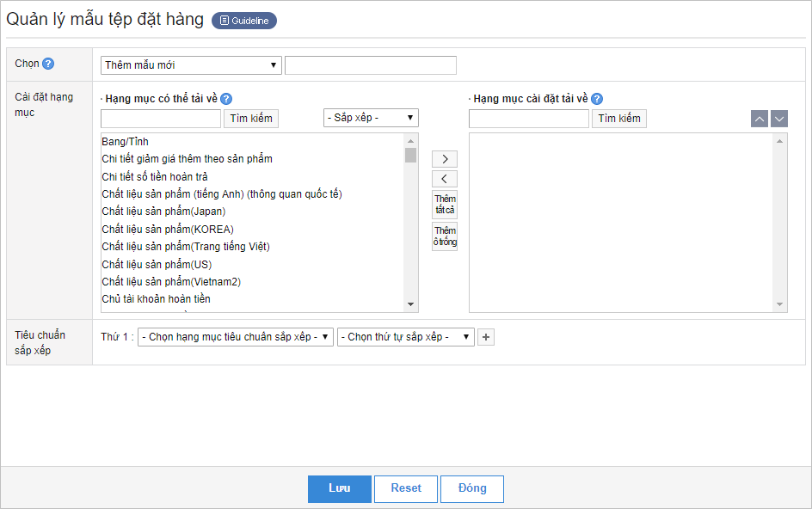The image size is (812, 509).
Task: Select Chất liệu sản phẩm(KOREA) in list
Action: (x=168, y=229)
